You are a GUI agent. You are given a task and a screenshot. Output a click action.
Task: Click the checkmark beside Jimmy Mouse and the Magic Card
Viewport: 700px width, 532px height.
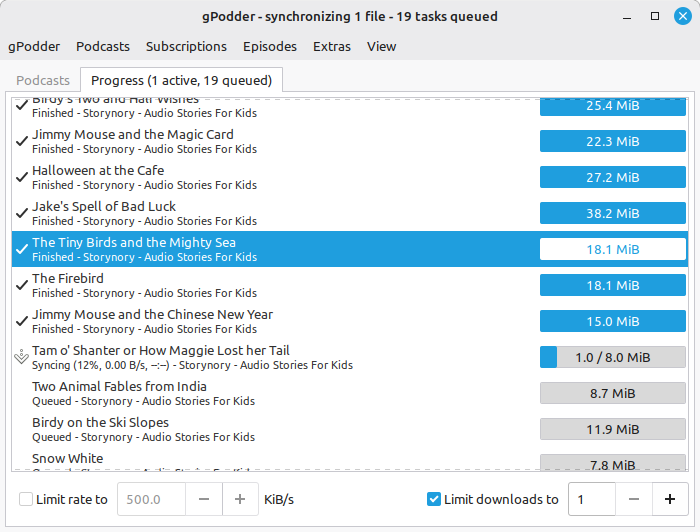[x=21, y=141]
